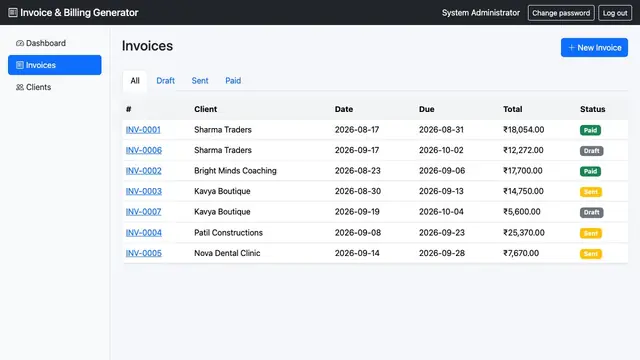Open invoice INV-0003
Image resolution: width=640 pixels, height=360 pixels.
(144, 191)
